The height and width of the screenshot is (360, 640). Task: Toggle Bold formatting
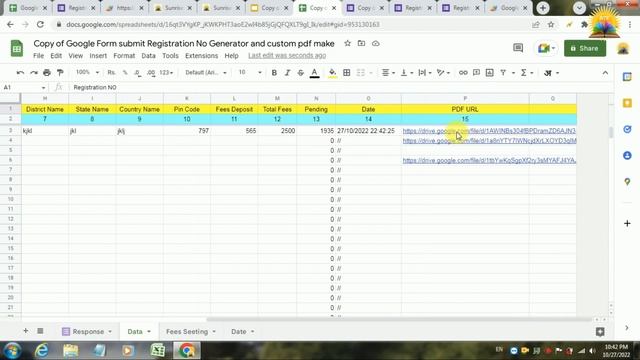pyautogui.click(x=274, y=73)
